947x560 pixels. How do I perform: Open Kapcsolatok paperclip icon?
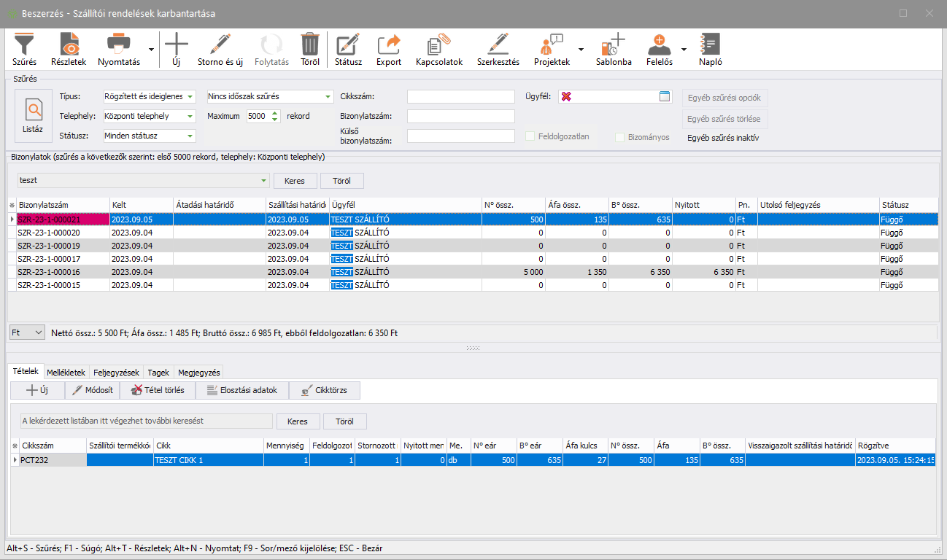coord(439,45)
